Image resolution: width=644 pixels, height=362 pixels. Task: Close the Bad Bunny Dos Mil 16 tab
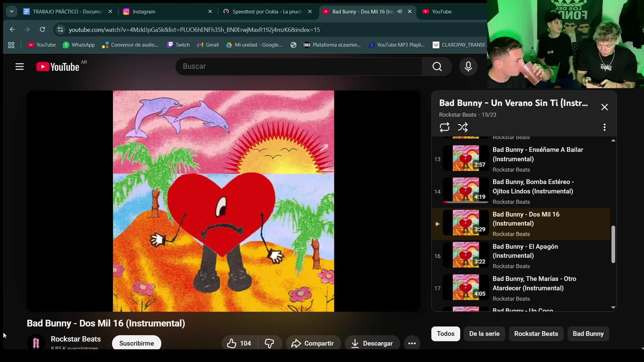[x=410, y=11]
